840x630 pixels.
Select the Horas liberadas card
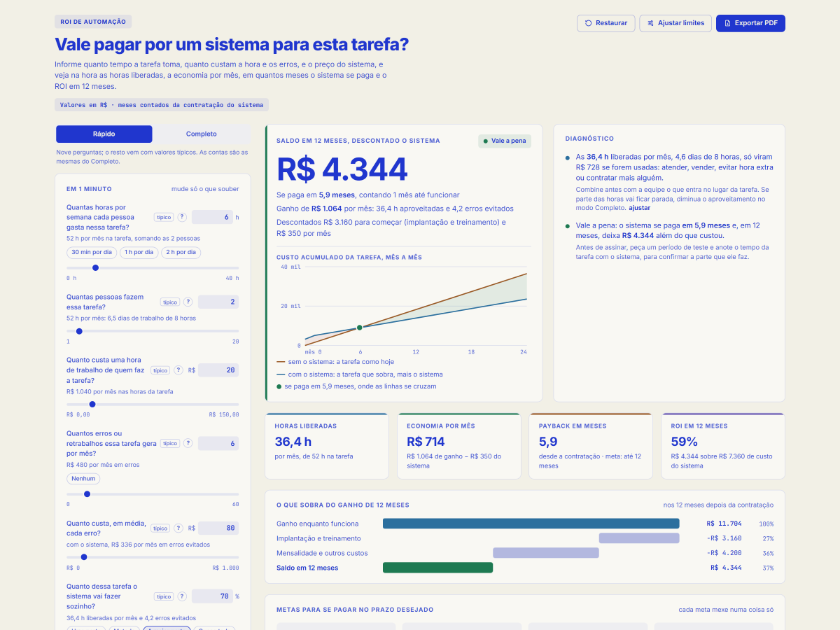(x=327, y=446)
